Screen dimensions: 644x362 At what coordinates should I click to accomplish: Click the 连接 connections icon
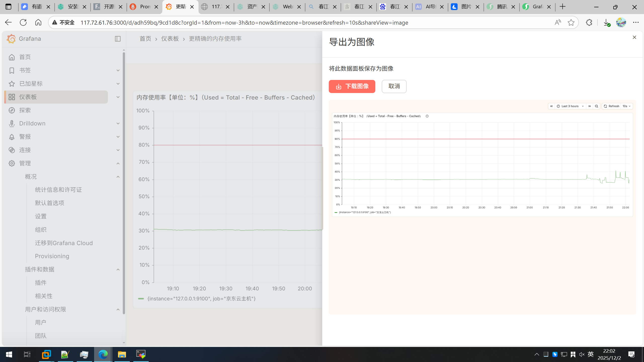(x=12, y=150)
